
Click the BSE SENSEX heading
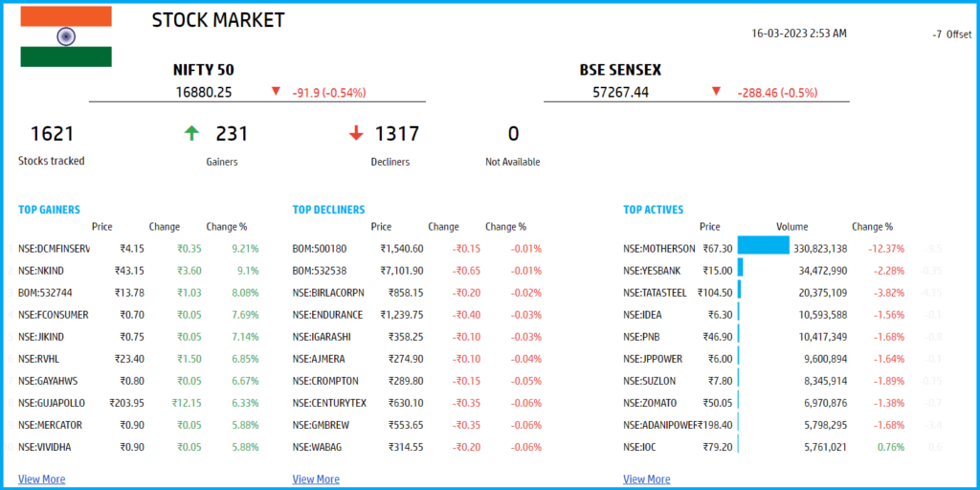click(x=620, y=70)
